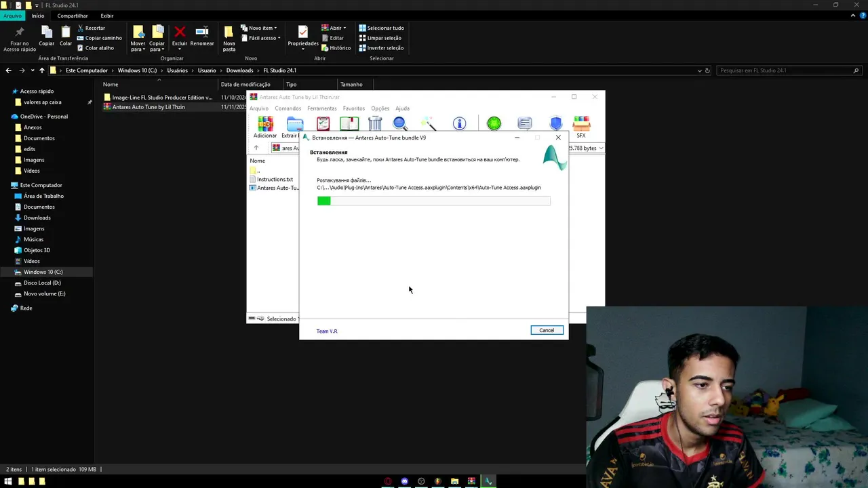Click Selecionar tudo in ribbon

tap(381, 28)
